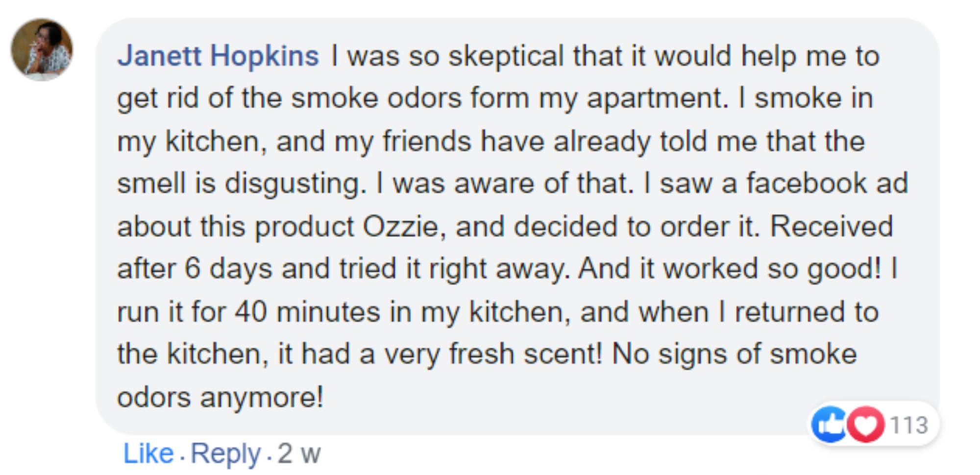Screen dimensions: 980x475
Task: Click the red heart reaction icon
Action: [866, 425]
